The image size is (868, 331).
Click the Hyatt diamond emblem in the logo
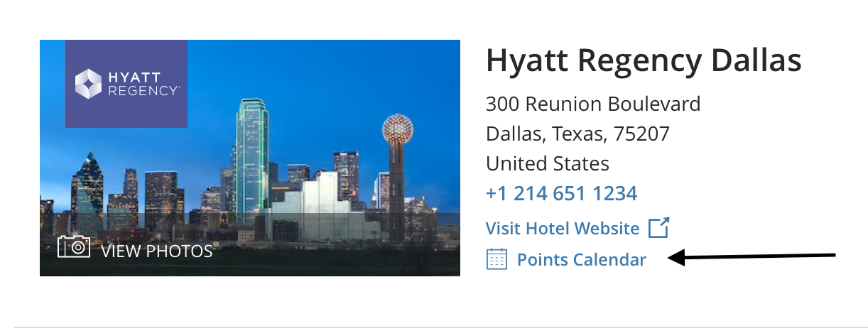pos(89,83)
